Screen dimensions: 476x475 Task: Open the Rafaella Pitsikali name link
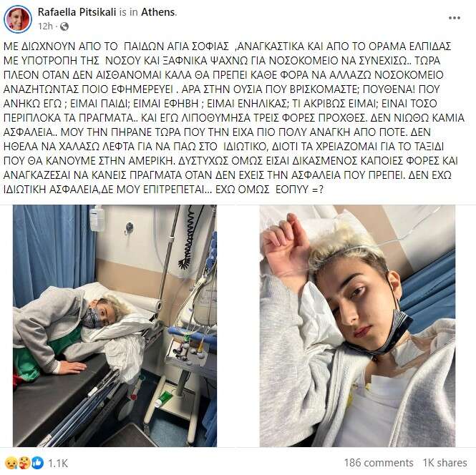(x=77, y=12)
